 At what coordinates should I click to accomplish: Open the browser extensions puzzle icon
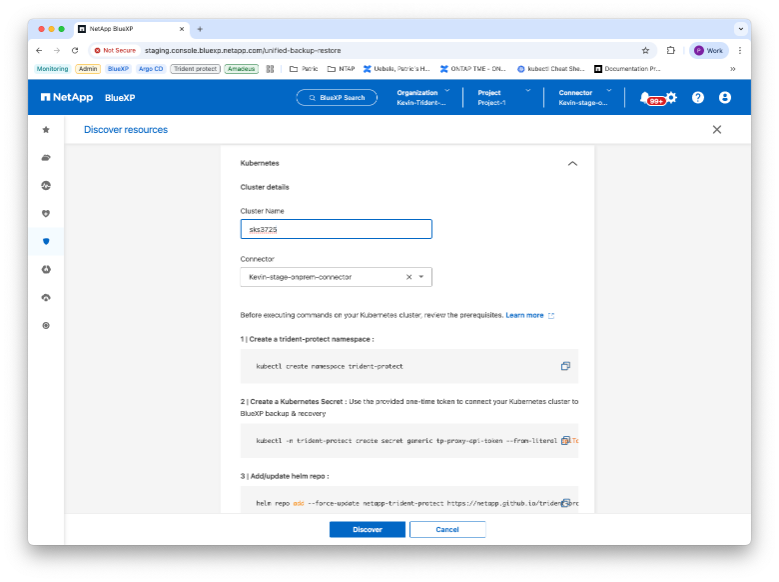pos(671,50)
